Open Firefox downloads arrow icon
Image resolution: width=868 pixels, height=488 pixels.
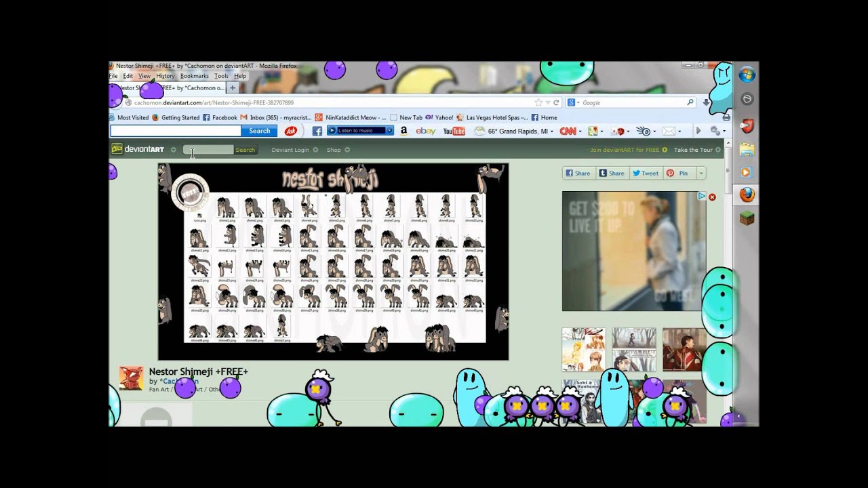pyautogui.click(x=706, y=102)
